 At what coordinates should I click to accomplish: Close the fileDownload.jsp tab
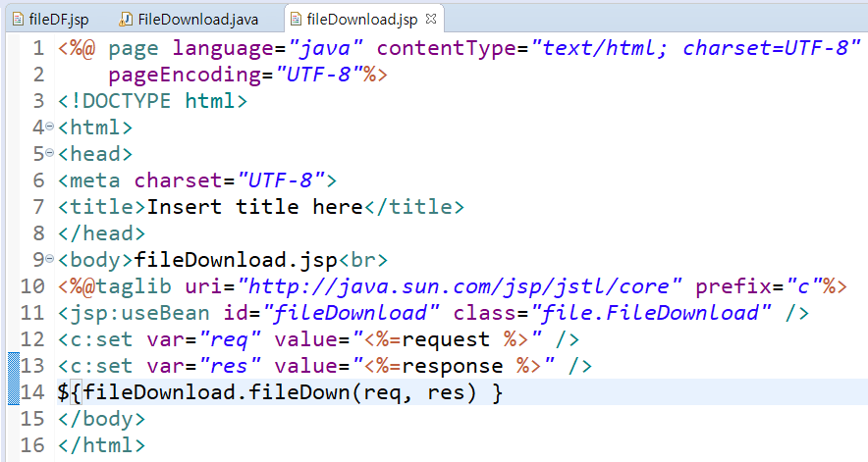point(431,19)
